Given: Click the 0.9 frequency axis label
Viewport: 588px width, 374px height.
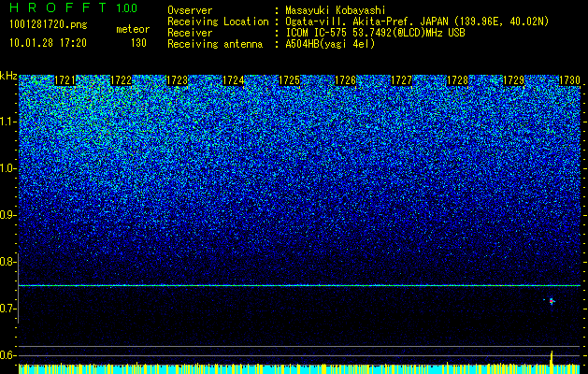Looking at the screenshot, I should (7, 215).
